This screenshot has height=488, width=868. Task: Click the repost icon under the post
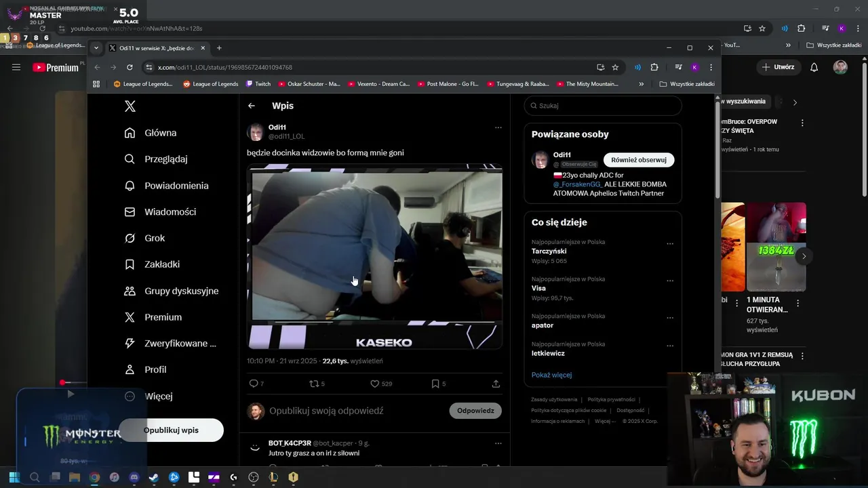[x=313, y=384]
